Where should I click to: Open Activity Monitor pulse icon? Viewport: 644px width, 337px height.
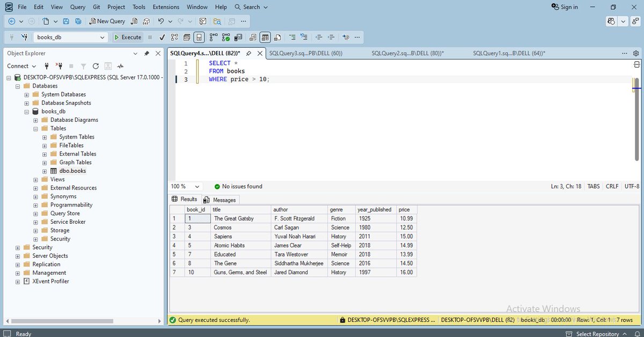(120, 66)
